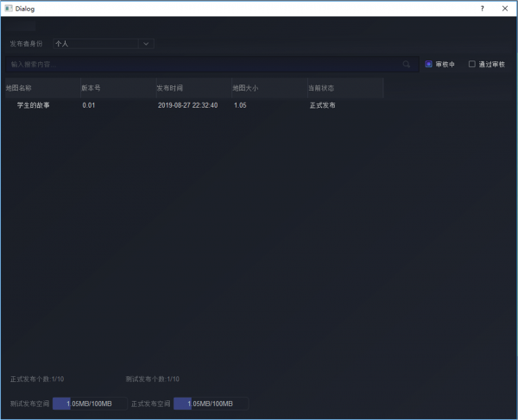This screenshot has width=518, height=420.
Task: Click publish time 2019-08-27 22:32:40
Action: [187, 105]
